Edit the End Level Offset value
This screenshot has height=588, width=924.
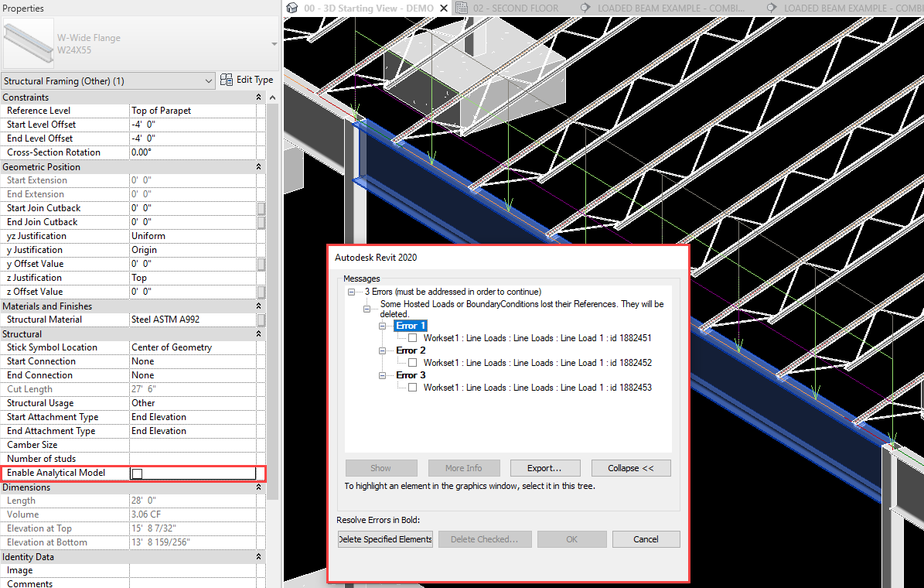pos(193,138)
